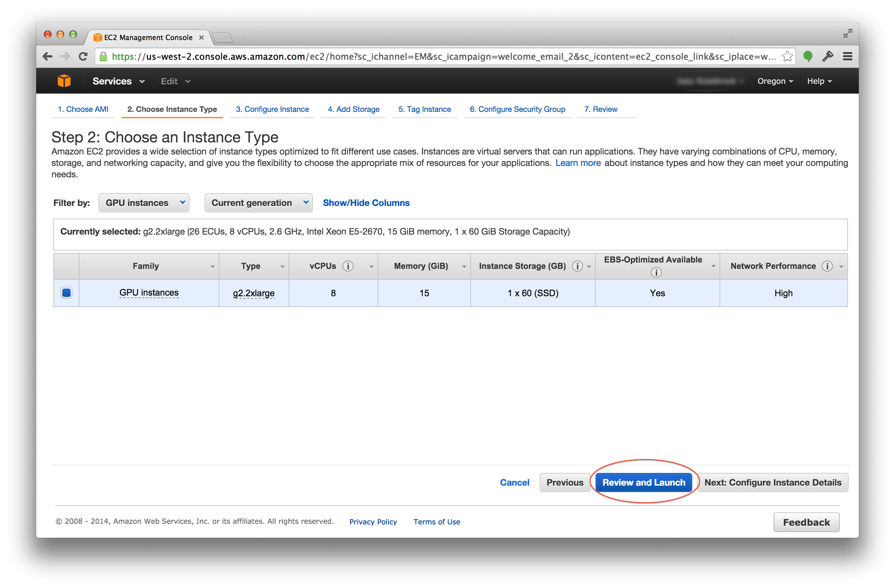Sort by EBS-Optimized column arrow
Screen dimensions: 895x588
714,267
